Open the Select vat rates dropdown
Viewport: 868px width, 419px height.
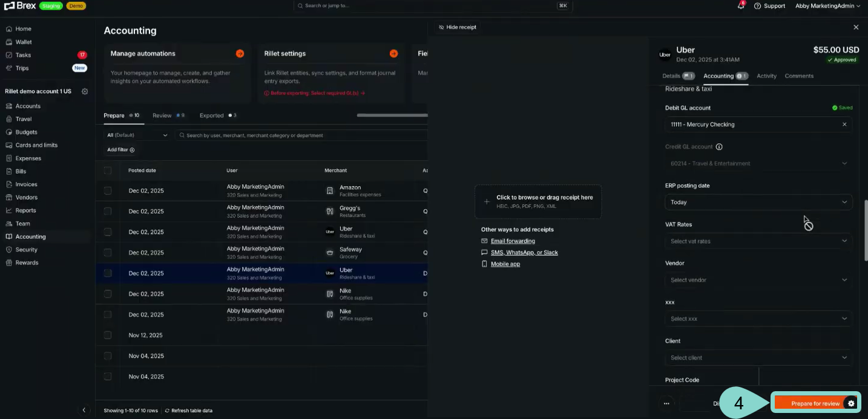[758, 241]
